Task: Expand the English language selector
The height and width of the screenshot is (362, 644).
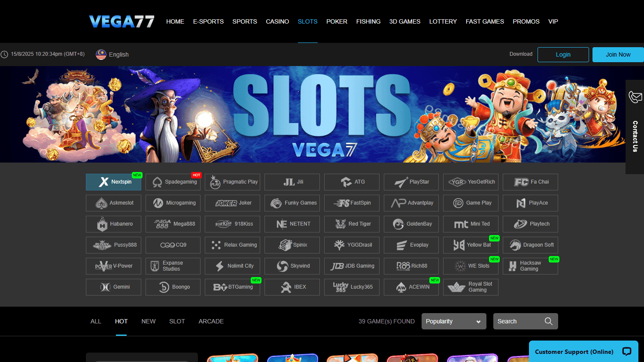Action: (112, 54)
